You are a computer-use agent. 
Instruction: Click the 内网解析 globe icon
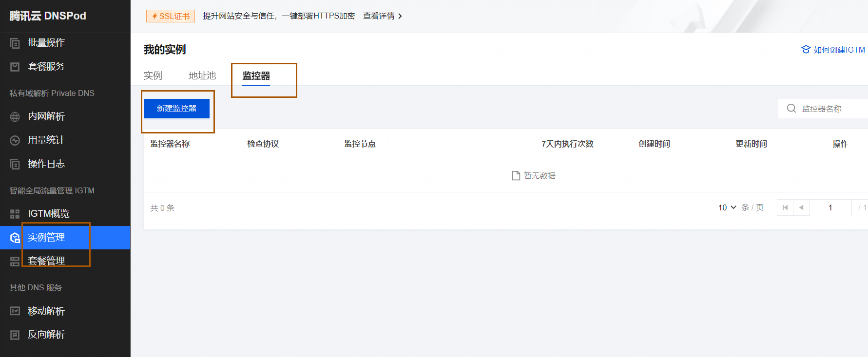click(x=15, y=116)
